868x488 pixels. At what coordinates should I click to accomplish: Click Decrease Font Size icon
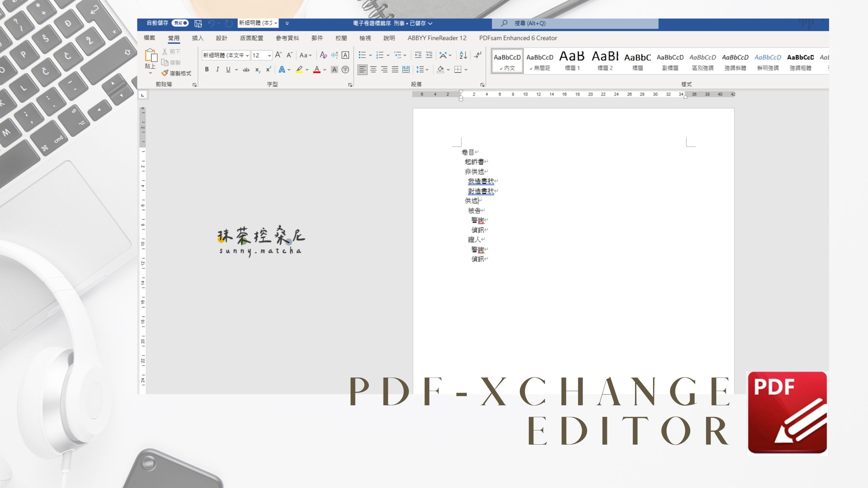click(x=289, y=55)
